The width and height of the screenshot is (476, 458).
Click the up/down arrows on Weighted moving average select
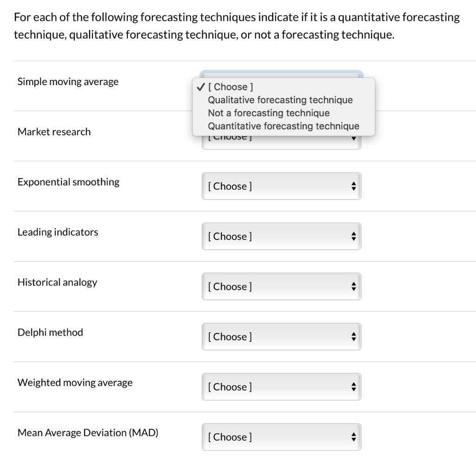(x=354, y=386)
